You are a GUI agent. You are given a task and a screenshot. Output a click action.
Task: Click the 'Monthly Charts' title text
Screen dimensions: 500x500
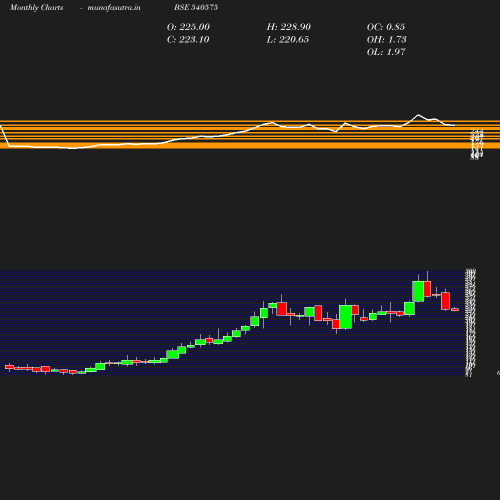(36, 7)
